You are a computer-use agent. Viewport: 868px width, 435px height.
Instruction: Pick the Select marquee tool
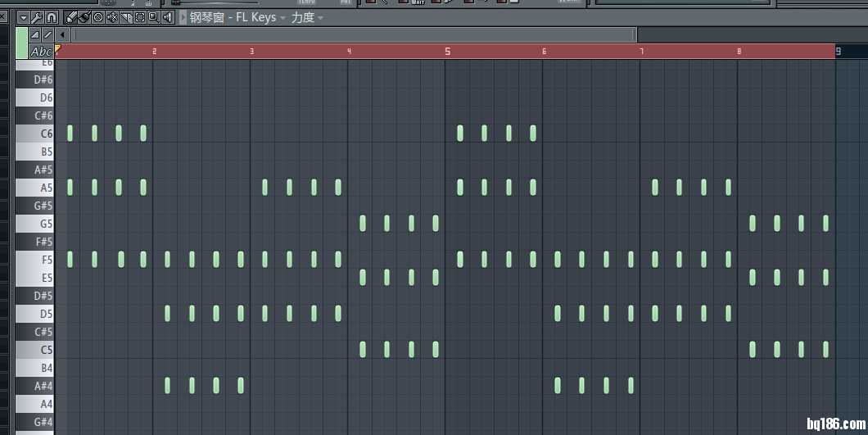tap(139, 17)
